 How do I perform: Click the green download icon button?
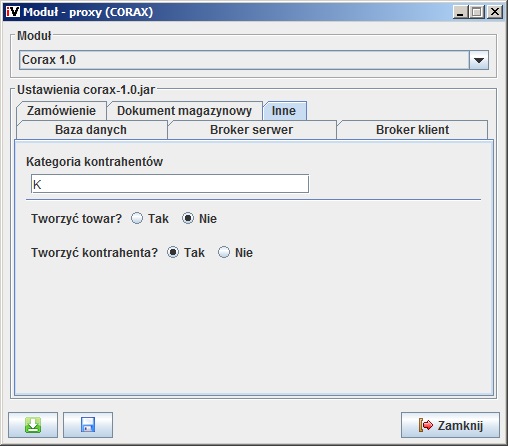[33, 425]
